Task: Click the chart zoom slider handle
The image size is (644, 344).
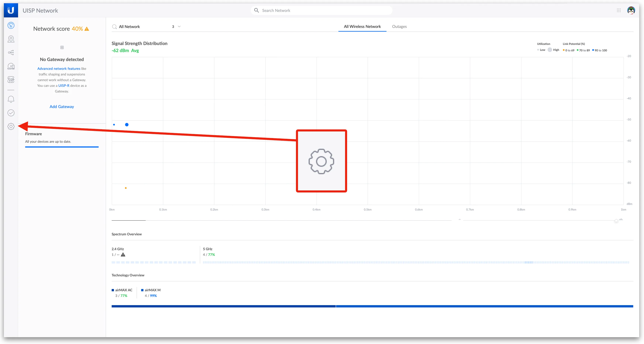Action: 616,220
